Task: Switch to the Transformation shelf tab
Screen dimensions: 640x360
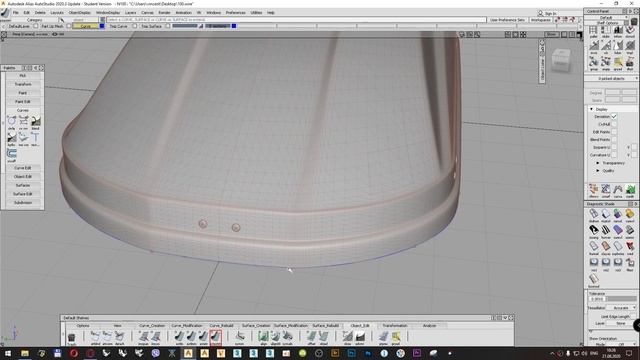Action: [395, 326]
